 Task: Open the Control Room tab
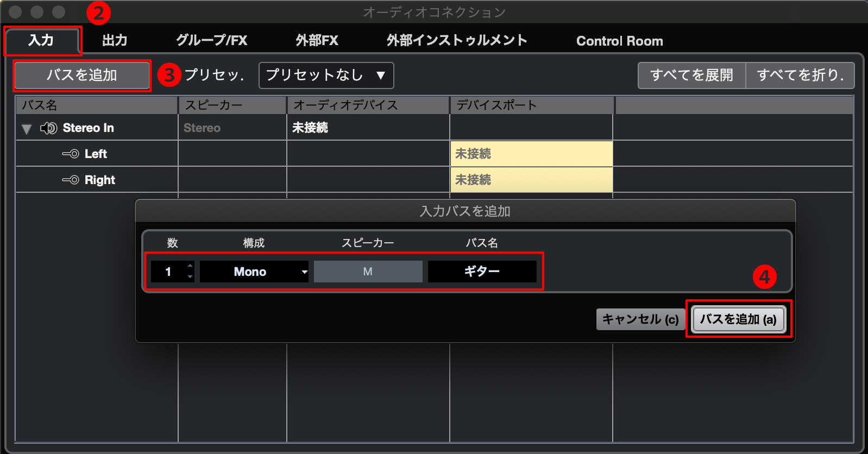[619, 41]
